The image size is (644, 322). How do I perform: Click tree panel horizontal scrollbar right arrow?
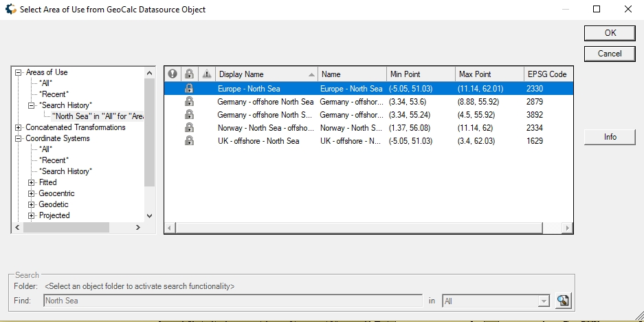point(138,228)
